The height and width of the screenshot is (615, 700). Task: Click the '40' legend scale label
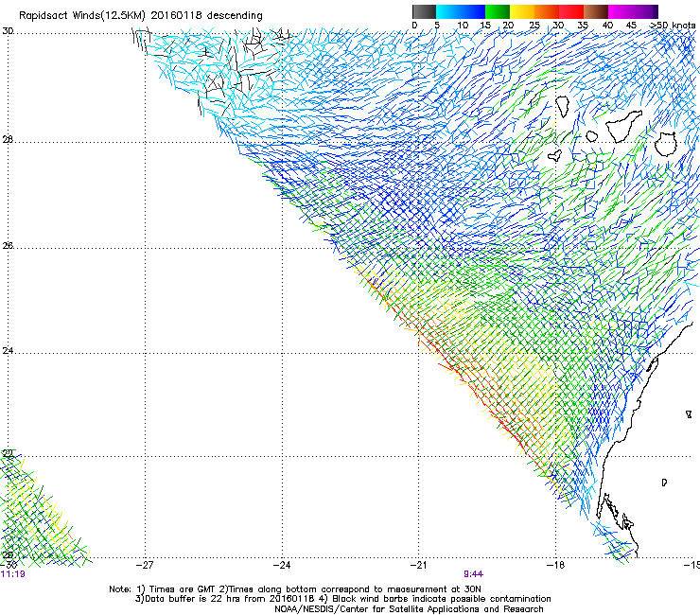pyautogui.click(x=607, y=26)
